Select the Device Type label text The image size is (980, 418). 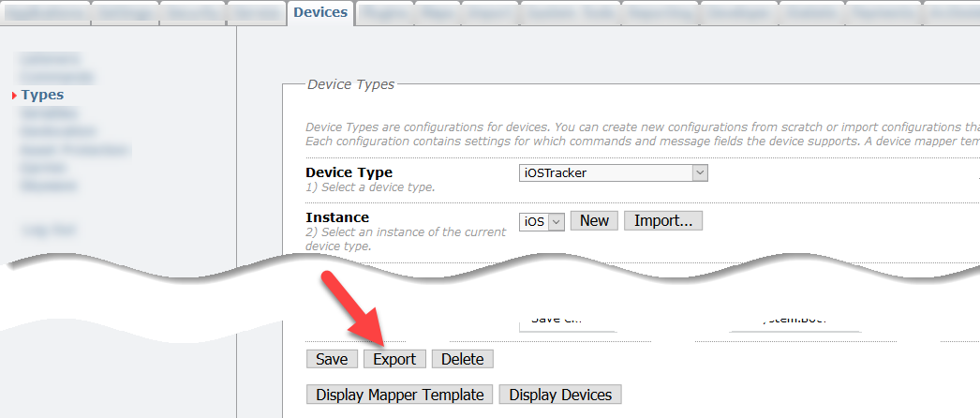tap(349, 172)
